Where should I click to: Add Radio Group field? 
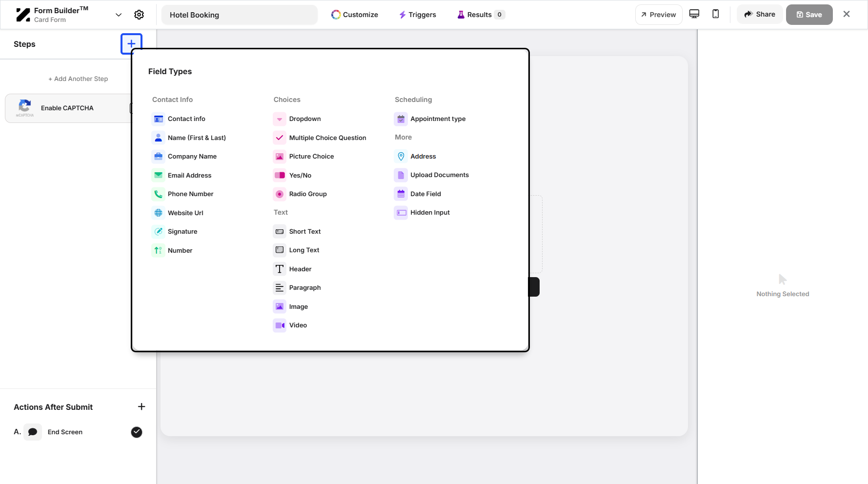coord(300,194)
